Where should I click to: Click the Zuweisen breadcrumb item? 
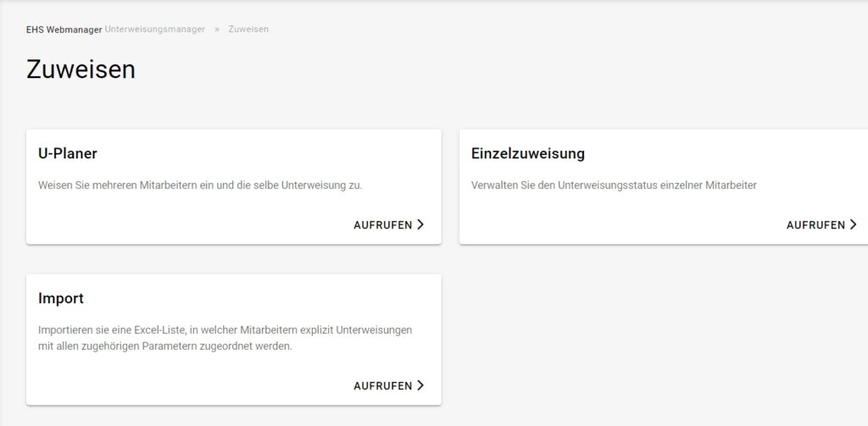(248, 30)
